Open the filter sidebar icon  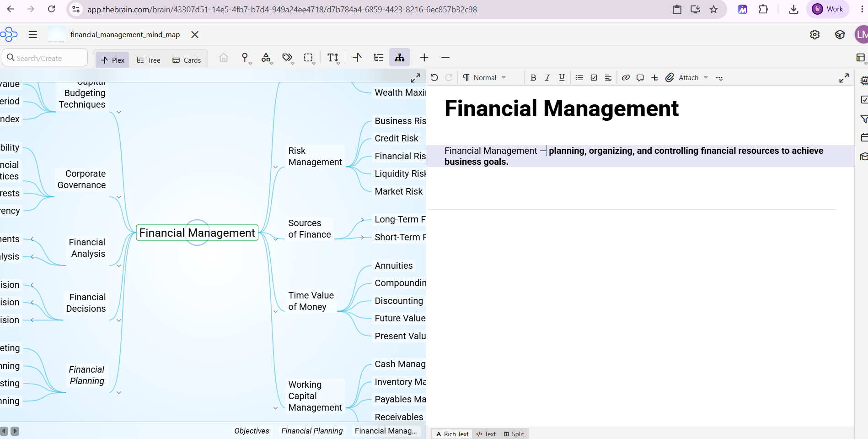864,119
